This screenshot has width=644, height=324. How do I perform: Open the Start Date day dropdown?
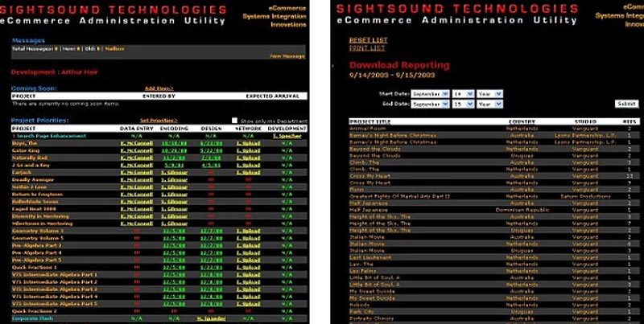464,93
